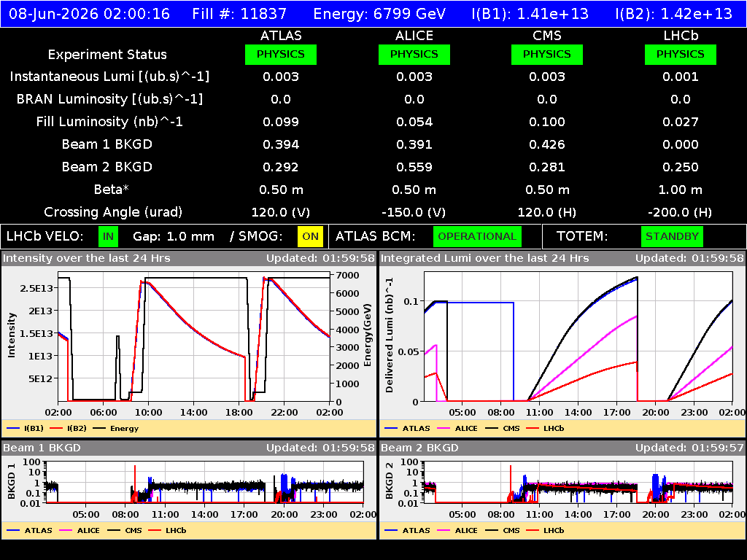Click the CMS column heading in status table
The image size is (747, 560).
[x=547, y=36]
